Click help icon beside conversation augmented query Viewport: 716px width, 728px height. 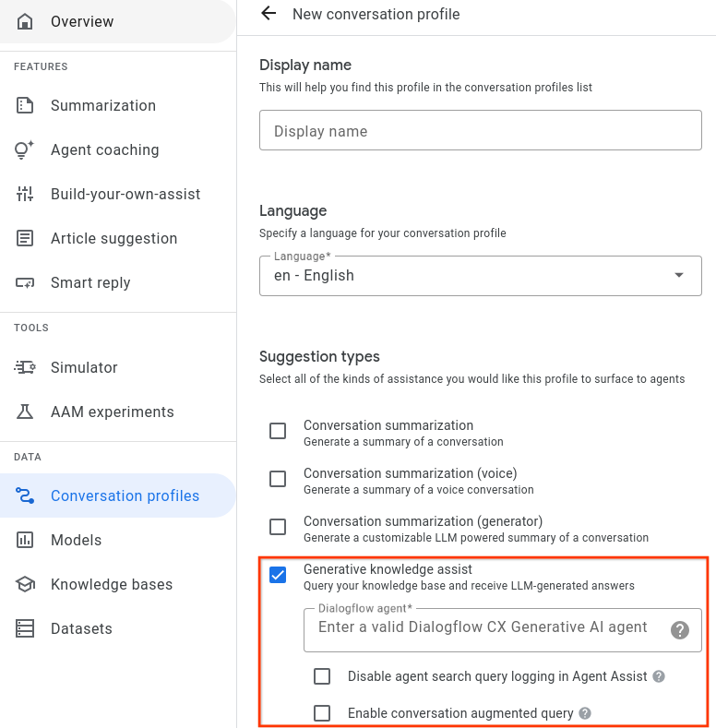585,713
